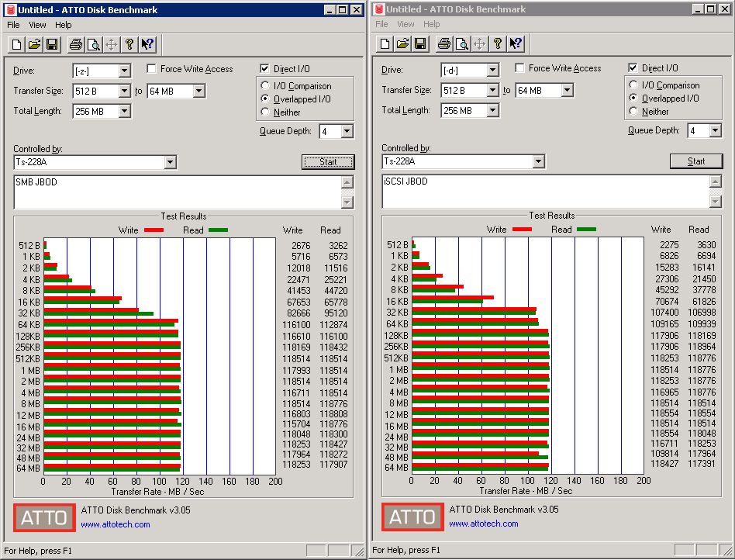Screen dimensions: 735x560
Task: Select Overlapped I/O radio in SMB JBOD window
Action: coord(265,99)
